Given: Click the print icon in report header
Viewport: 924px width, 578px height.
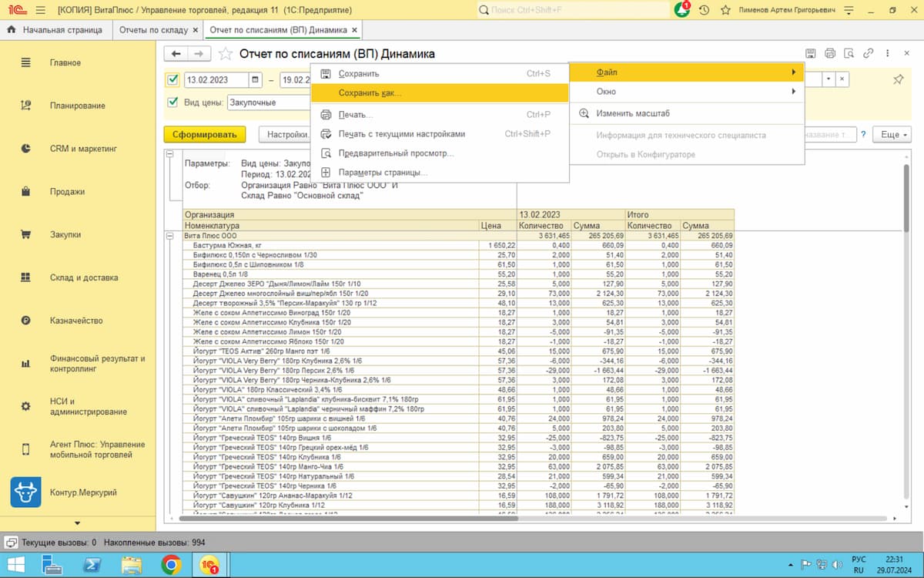Looking at the screenshot, I should click(x=829, y=53).
